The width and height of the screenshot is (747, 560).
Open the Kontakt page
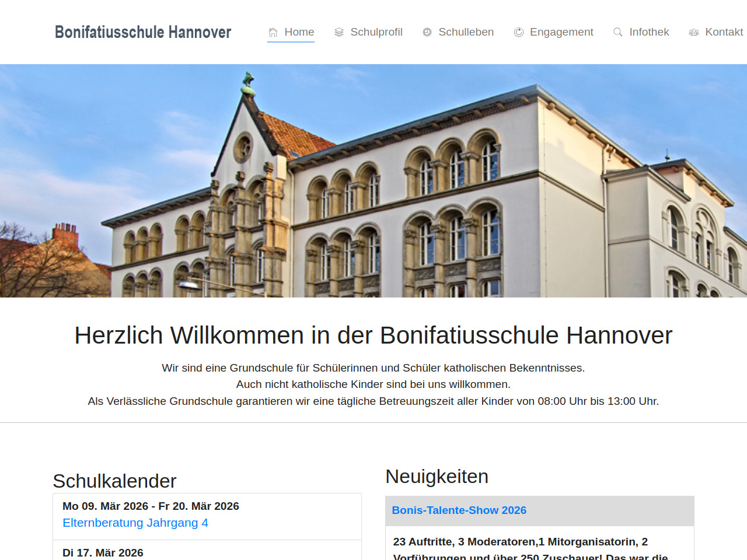coord(724,32)
